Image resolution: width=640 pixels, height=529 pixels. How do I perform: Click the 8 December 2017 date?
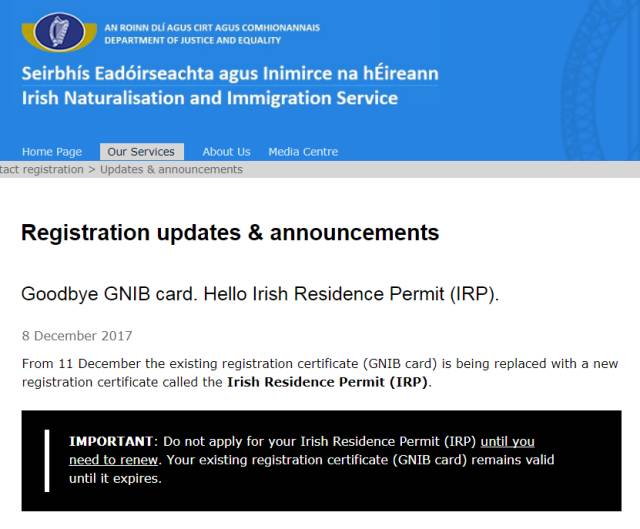tap(77, 336)
